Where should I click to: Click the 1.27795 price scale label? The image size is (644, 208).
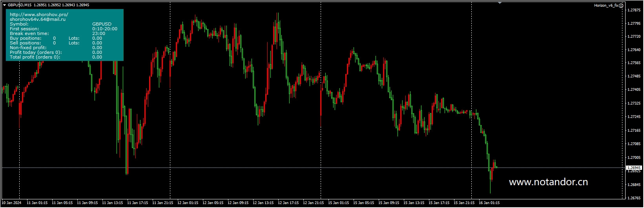634,24
